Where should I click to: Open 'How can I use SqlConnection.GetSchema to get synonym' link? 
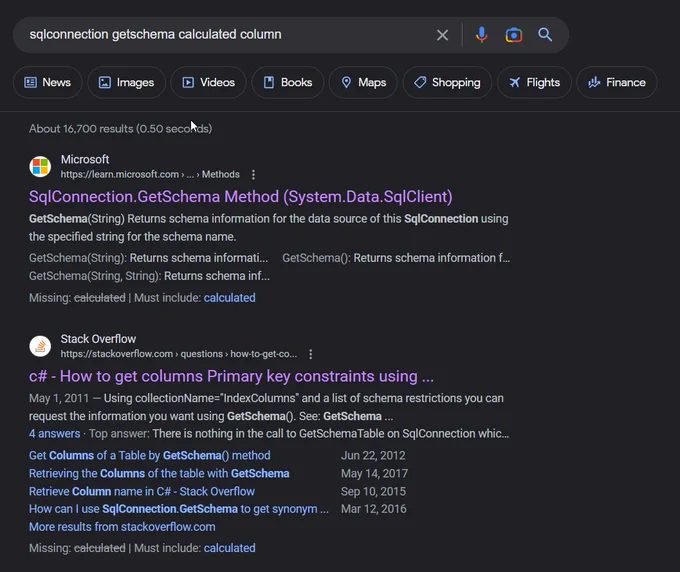(179, 509)
